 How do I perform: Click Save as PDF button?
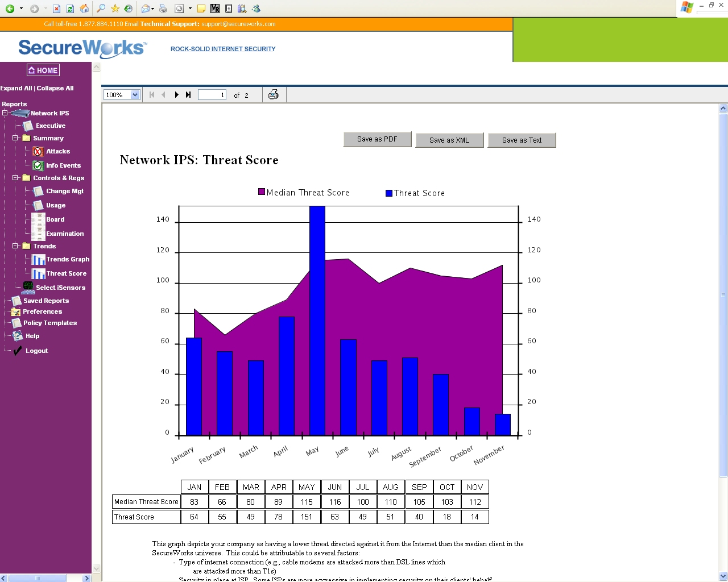377,139
